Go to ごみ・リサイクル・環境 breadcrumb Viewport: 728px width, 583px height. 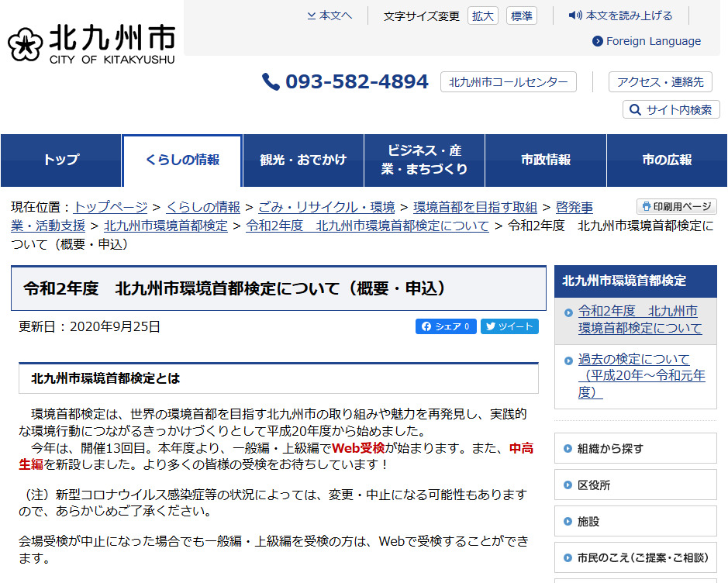[326, 207]
